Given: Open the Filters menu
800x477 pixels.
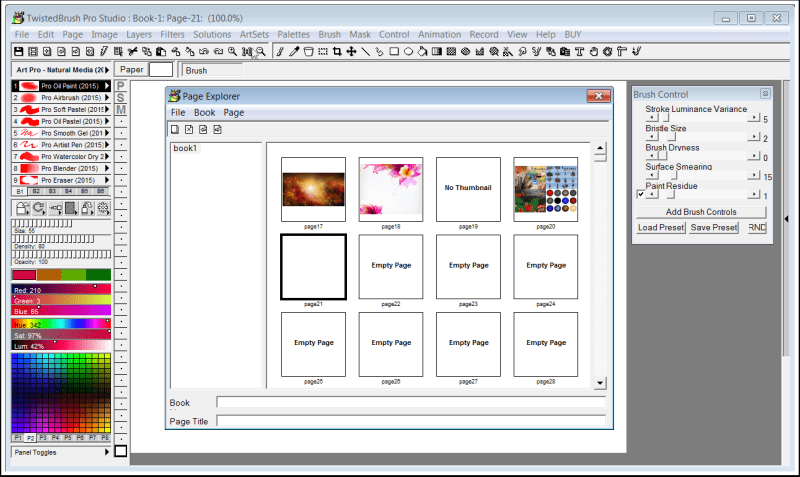Looking at the screenshot, I should click(x=172, y=34).
